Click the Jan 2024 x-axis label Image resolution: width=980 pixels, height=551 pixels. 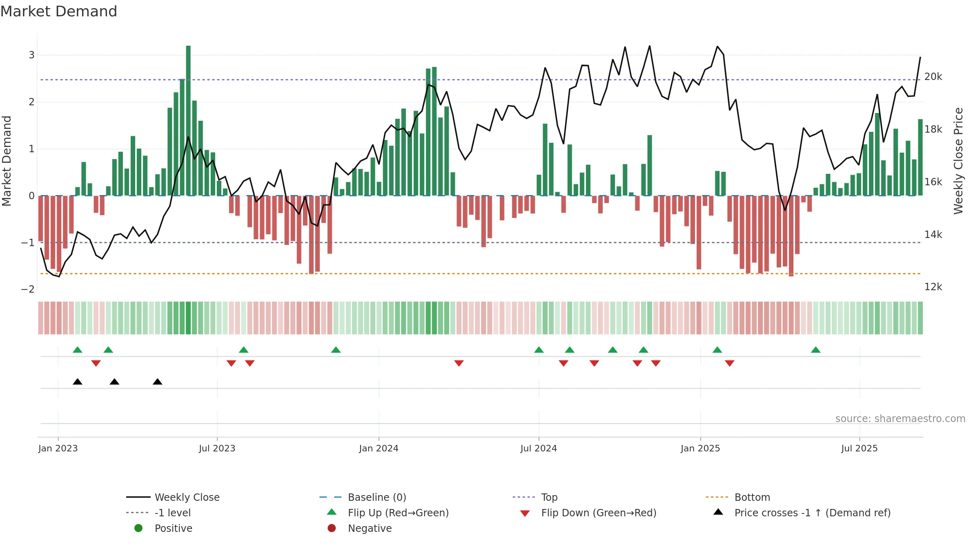coord(379,449)
